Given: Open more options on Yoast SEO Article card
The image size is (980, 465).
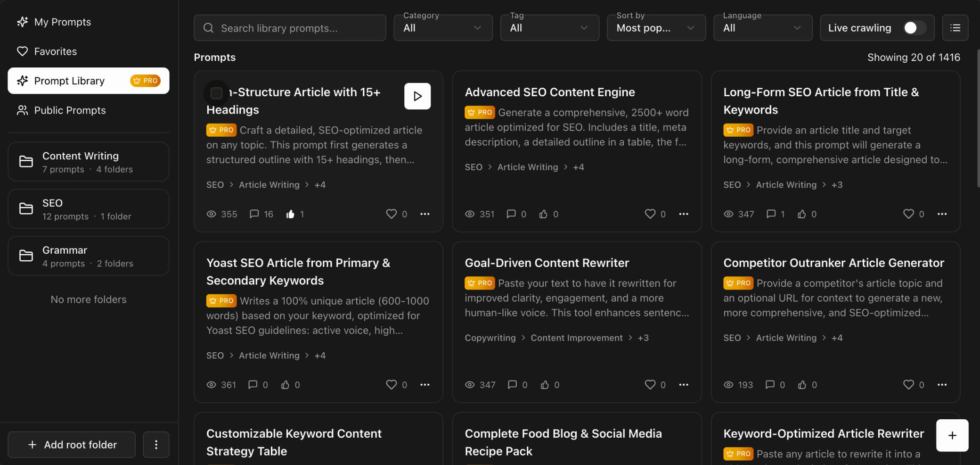Looking at the screenshot, I should (425, 385).
